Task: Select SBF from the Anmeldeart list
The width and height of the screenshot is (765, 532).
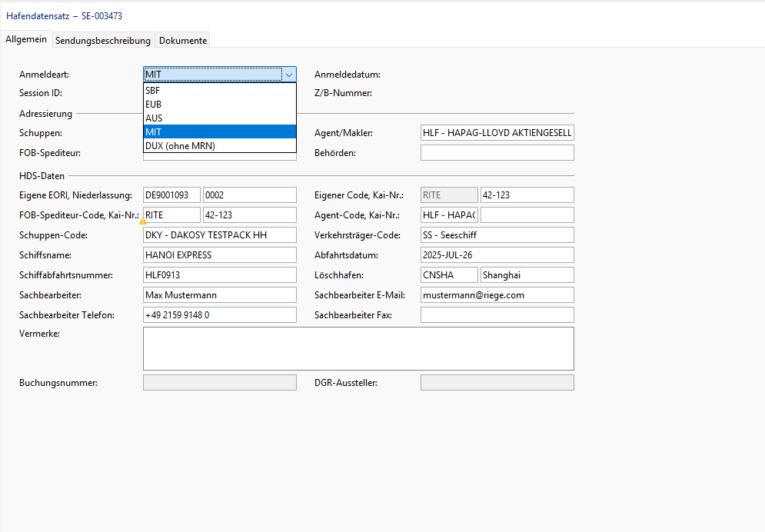Action: [220, 91]
